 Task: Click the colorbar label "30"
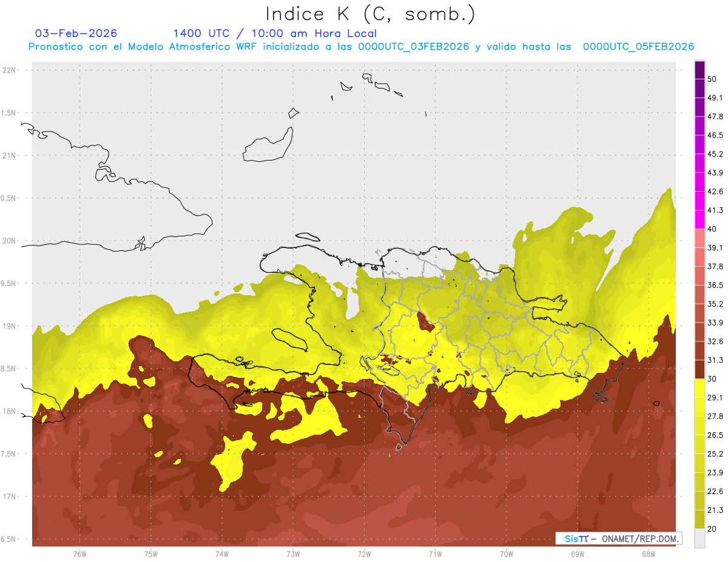pyautogui.click(x=713, y=379)
